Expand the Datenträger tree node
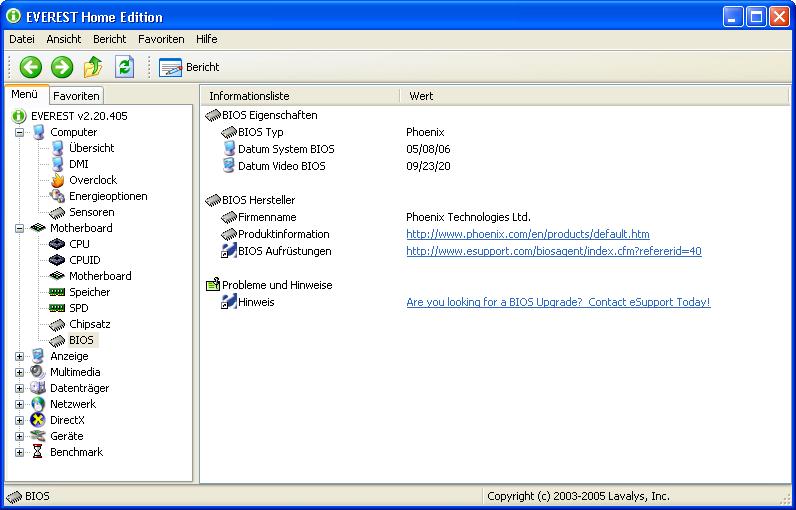 pos(19,389)
